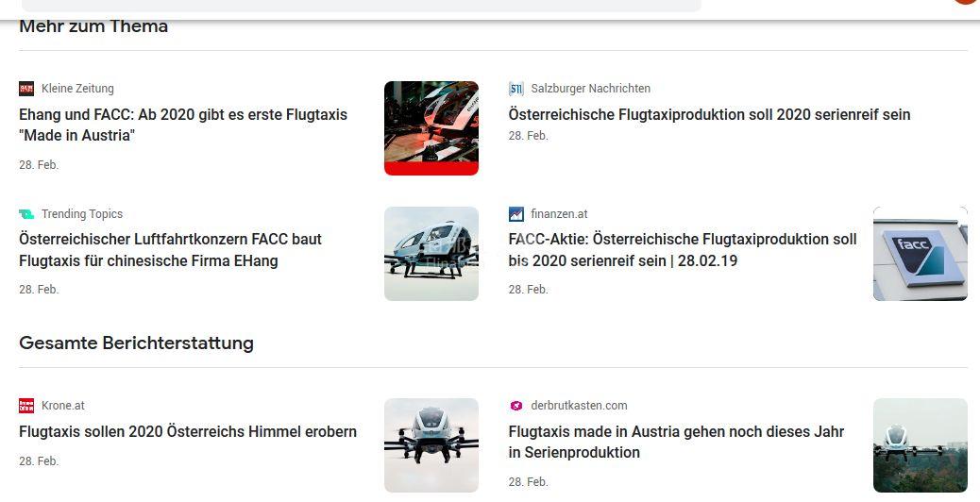Open the Salzburger Nachrichten Flugtaxiproduktion serienreif headline
This screenshot has height=502, width=980.
(x=709, y=114)
